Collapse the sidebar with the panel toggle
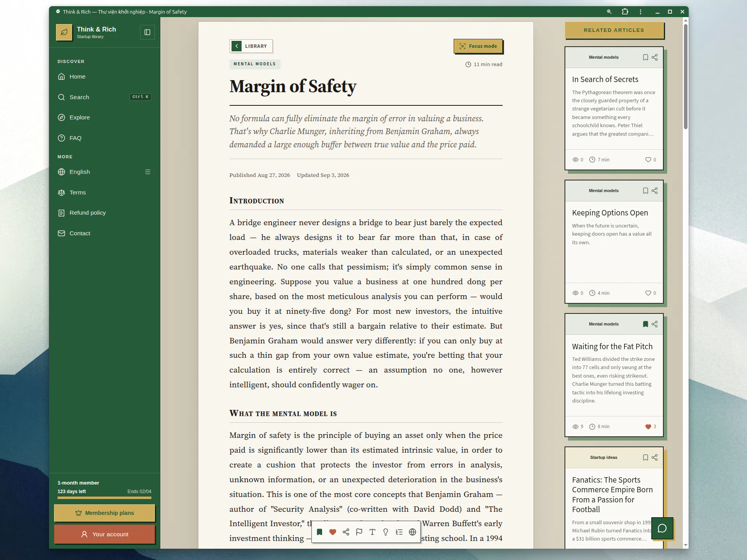Viewport: 747px width, 560px height. 147,32
